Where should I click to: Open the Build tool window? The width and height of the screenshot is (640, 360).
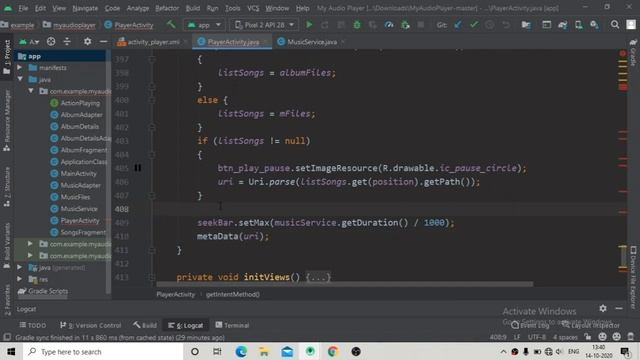coord(144,325)
